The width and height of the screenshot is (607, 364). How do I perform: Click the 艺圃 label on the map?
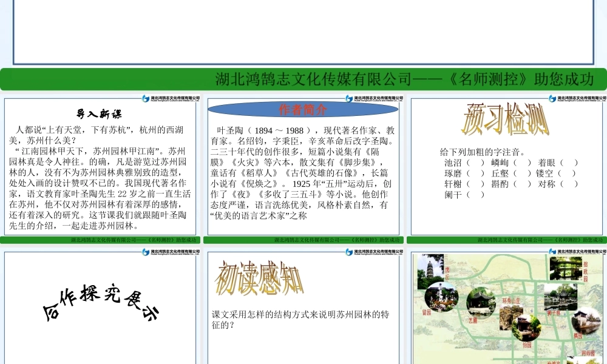[x=473, y=321]
